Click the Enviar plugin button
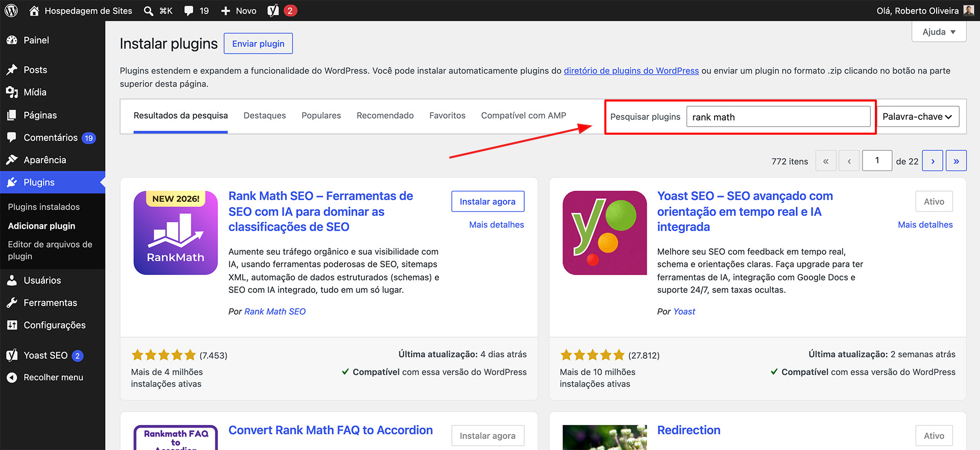Image resolution: width=980 pixels, height=450 pixels. (258, 43)
